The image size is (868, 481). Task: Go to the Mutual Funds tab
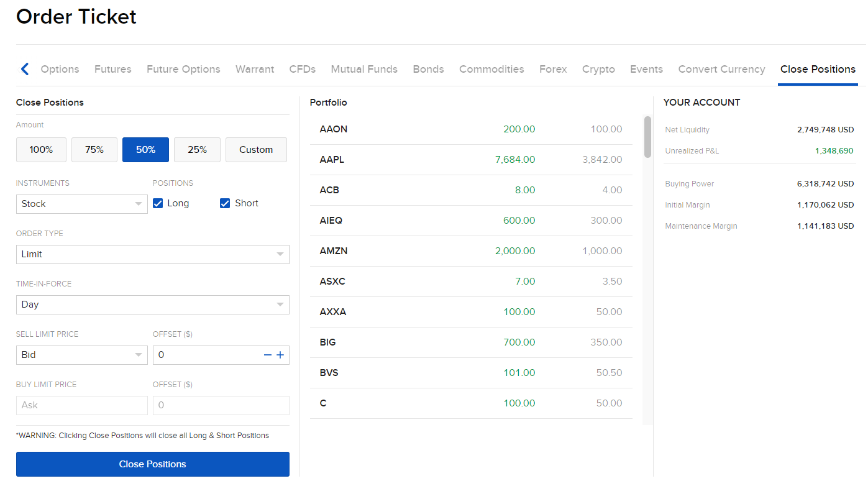pyautogui.click(x=363, y=69)
